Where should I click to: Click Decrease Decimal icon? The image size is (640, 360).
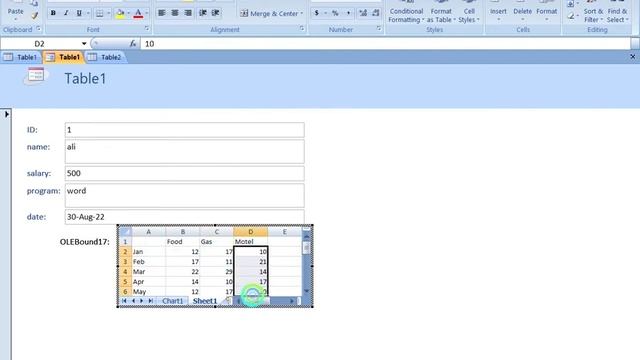tap(376, 13)
